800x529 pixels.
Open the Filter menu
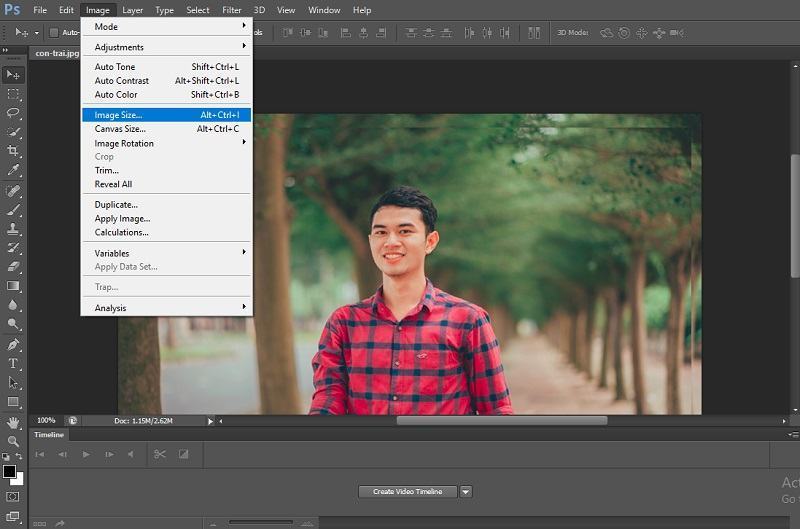tap(232, 10)
